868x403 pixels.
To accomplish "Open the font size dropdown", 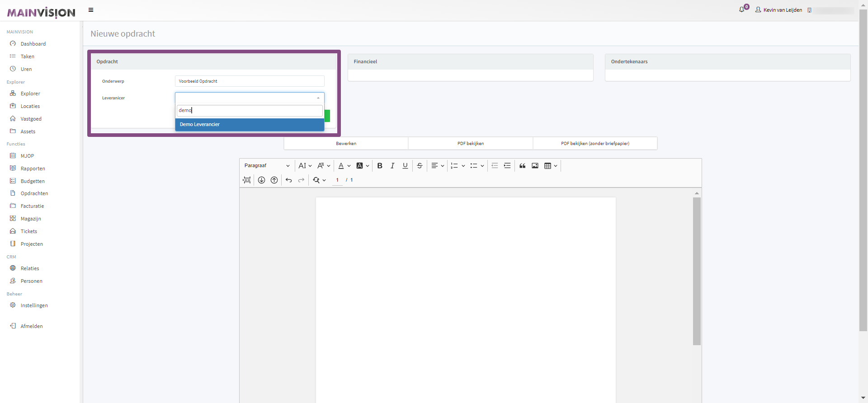I will pos(305,166).
